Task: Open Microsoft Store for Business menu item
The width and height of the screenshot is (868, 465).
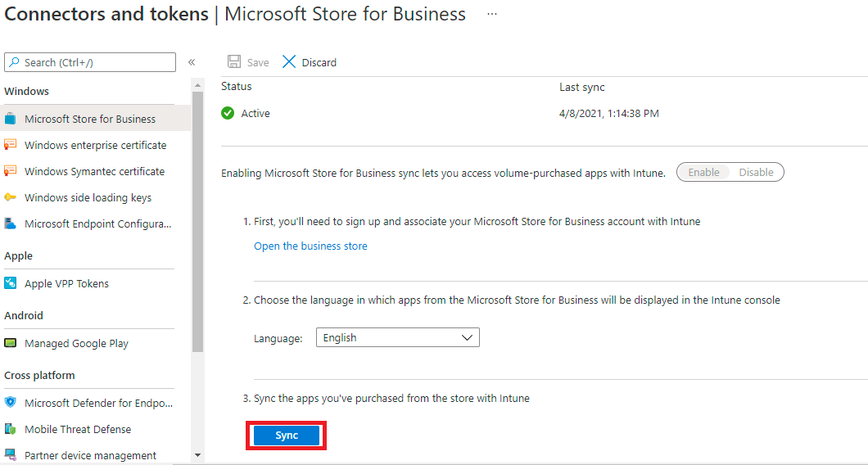Action: coord(97,119)
